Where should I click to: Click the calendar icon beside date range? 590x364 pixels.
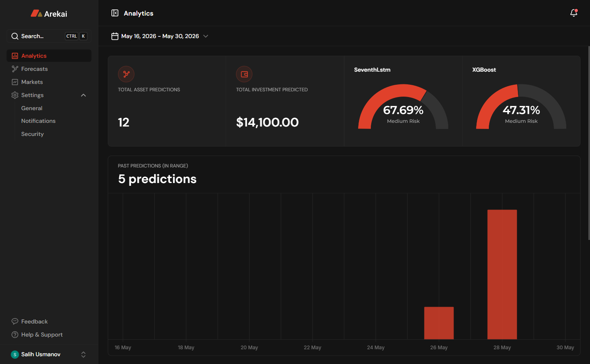[115, 36]
